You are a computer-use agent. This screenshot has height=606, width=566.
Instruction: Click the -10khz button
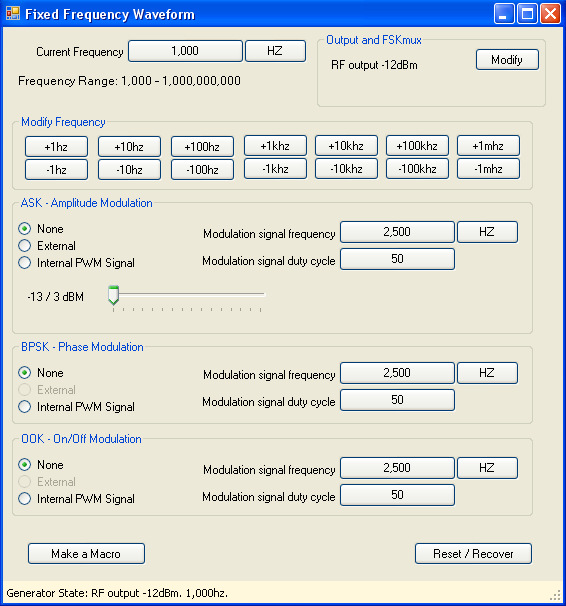click(346, 169)
